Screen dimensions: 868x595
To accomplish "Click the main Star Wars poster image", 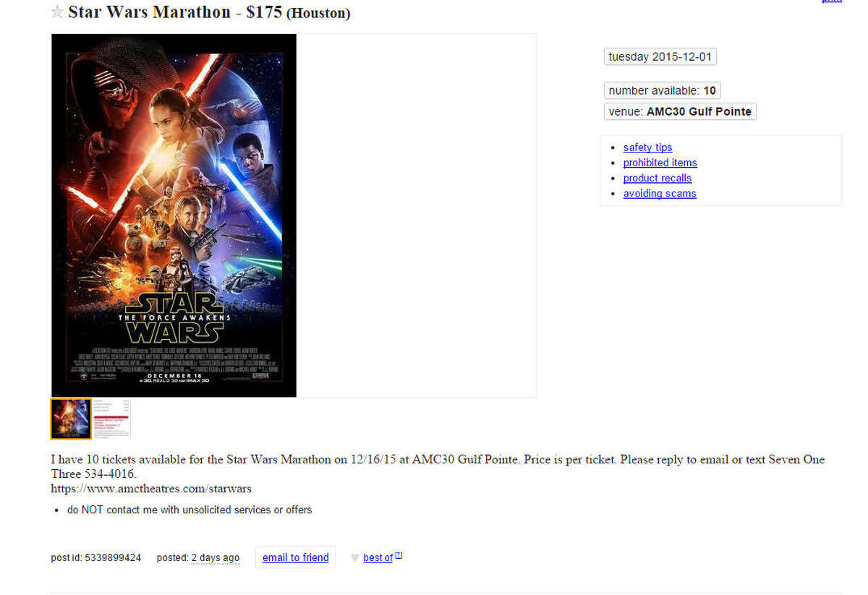I will [x=174, y=215].
